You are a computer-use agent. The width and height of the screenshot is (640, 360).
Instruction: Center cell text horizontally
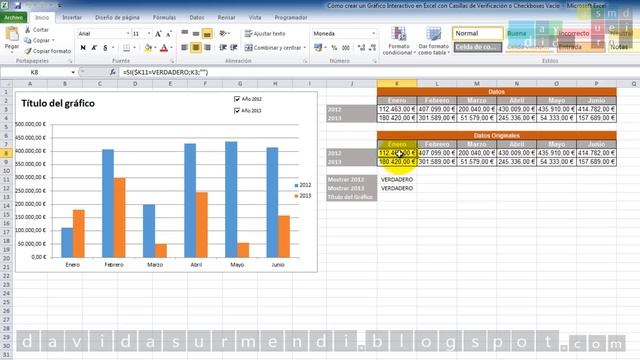pyautogui.click(x=196, y=48)
